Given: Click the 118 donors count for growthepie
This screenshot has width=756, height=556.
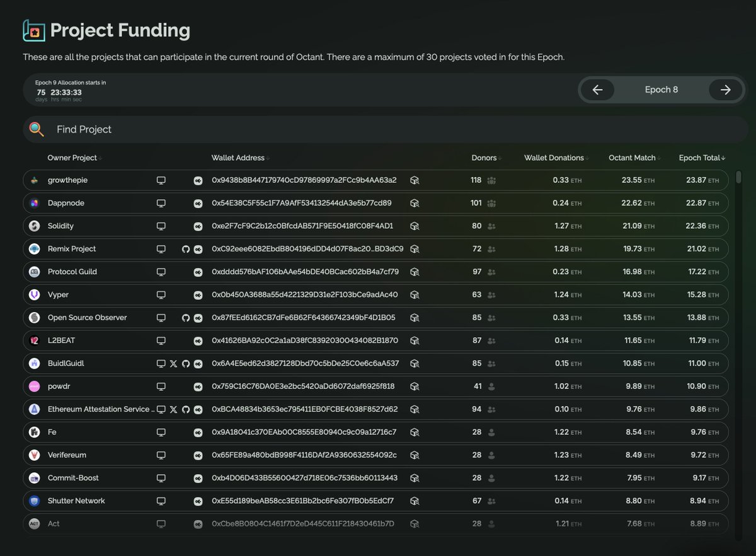Looking at the screenshot, I should tap(476, 180).
